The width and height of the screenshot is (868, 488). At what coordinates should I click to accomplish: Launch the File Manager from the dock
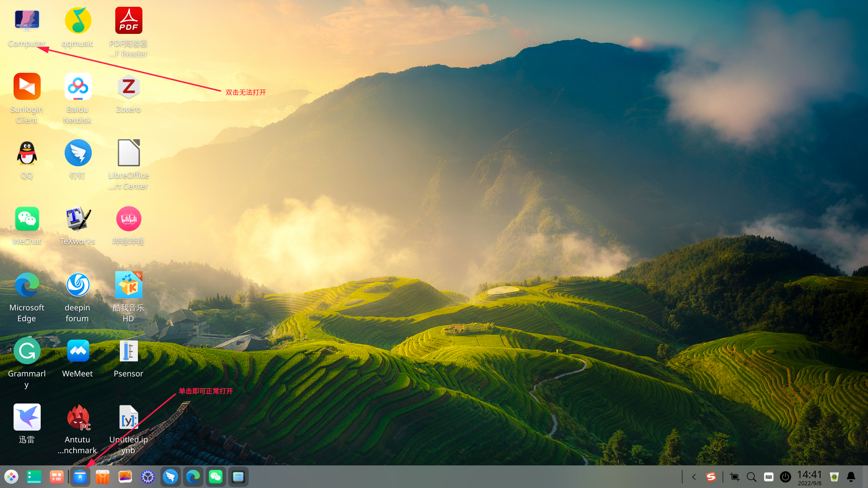[80, 476]
